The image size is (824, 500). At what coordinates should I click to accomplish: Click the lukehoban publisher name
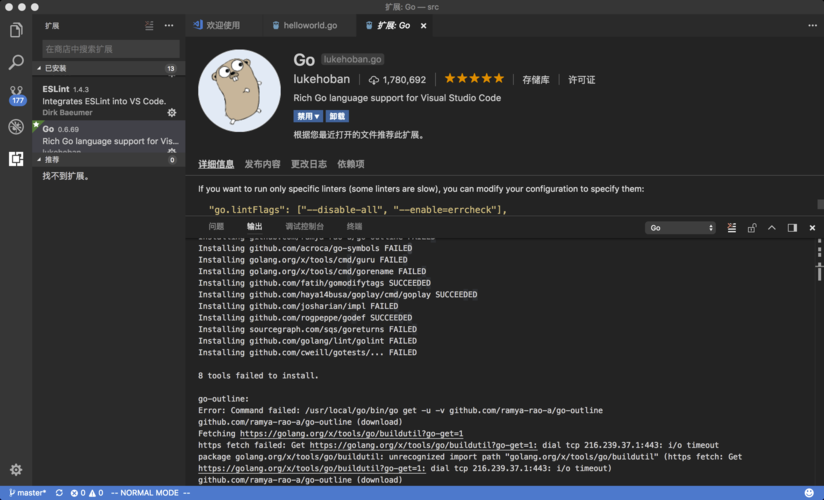(322, 79)
